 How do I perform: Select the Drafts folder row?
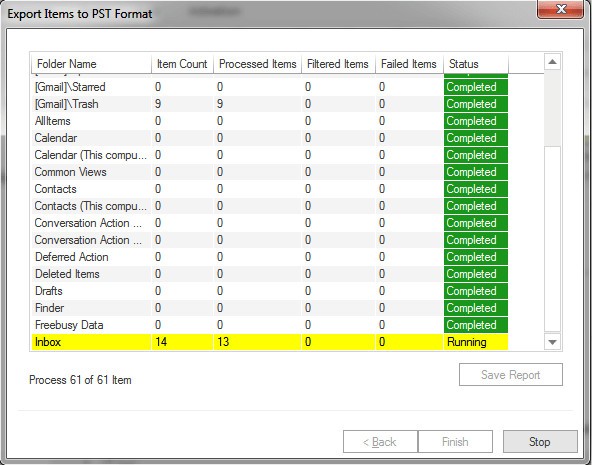tap(270, 291)
